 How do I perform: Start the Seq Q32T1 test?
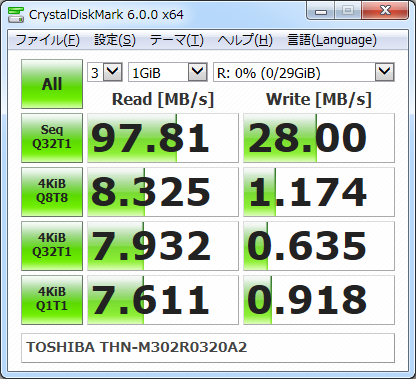click(x=52, y=138)
